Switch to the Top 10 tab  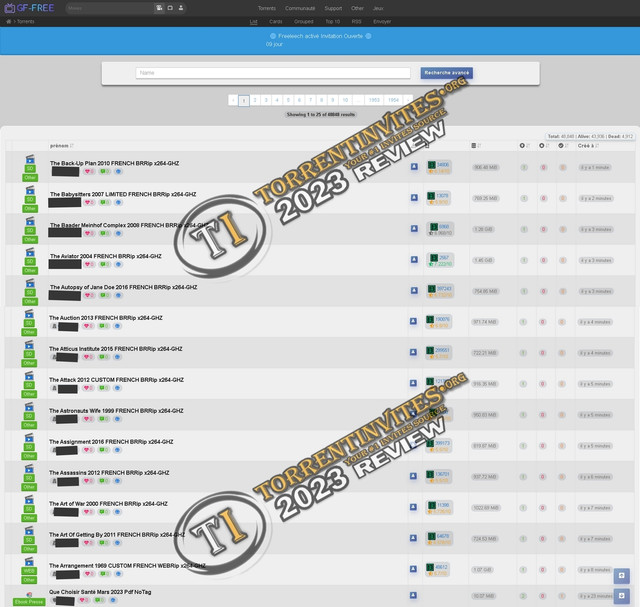coord(331,20)
